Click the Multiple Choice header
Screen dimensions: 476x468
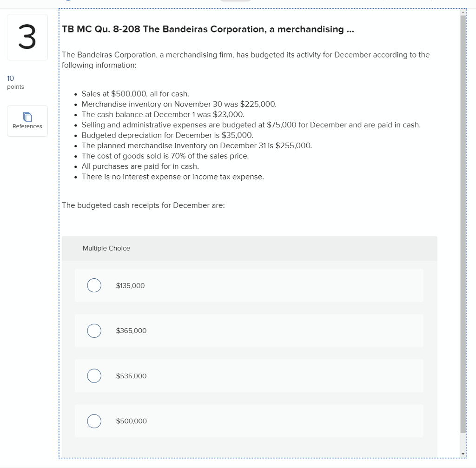(x=106, y=249)
